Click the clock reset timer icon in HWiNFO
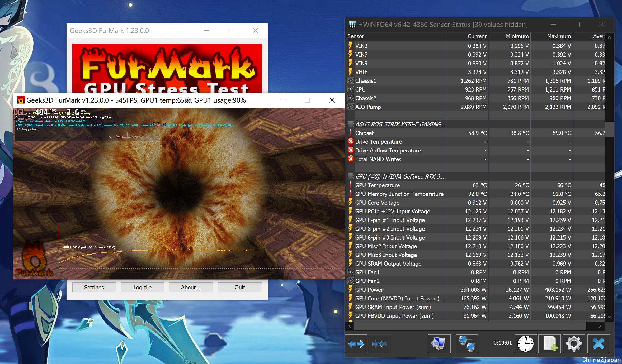 click(x=525, y=344)
